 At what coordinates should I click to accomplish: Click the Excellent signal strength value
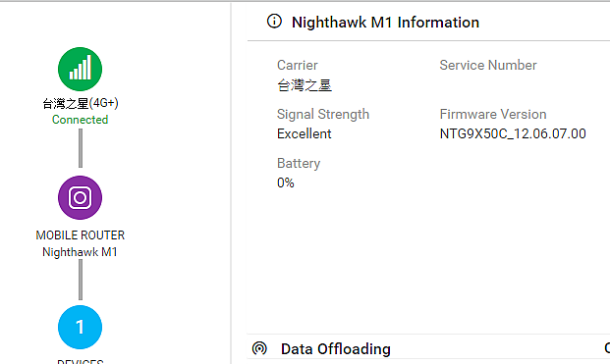(x=305, y=134)
